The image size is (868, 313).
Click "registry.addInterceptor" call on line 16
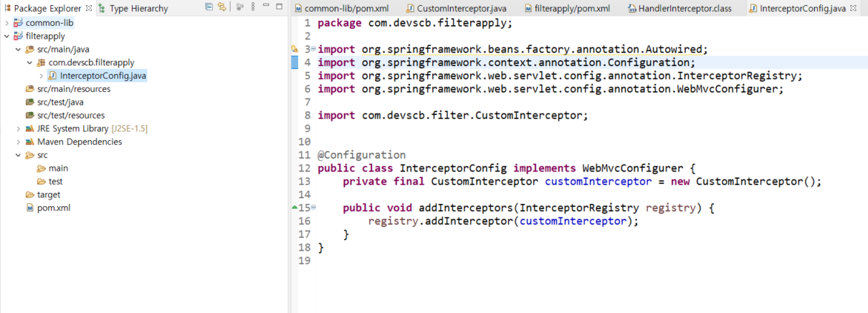[440, 220]
